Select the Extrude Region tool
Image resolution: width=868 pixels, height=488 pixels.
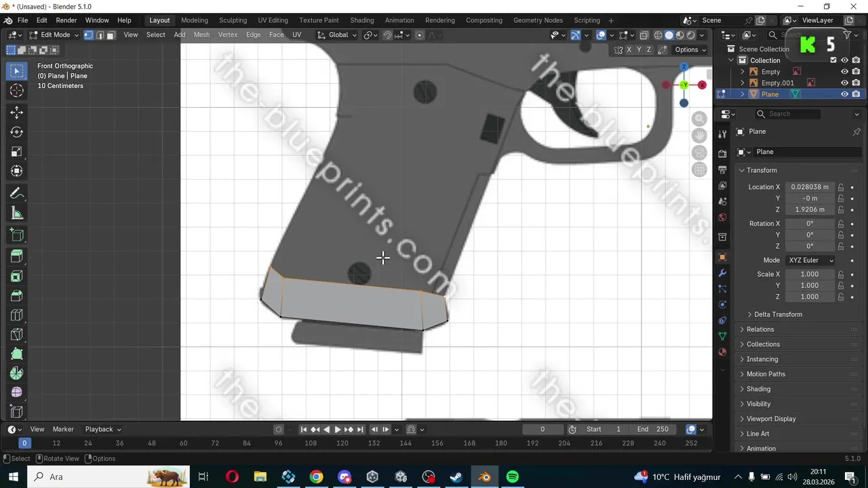click(x=17, y=256)
